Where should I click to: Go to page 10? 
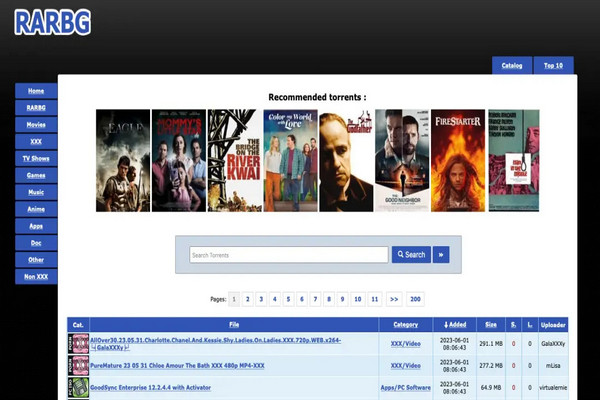(x=358, y=299)
